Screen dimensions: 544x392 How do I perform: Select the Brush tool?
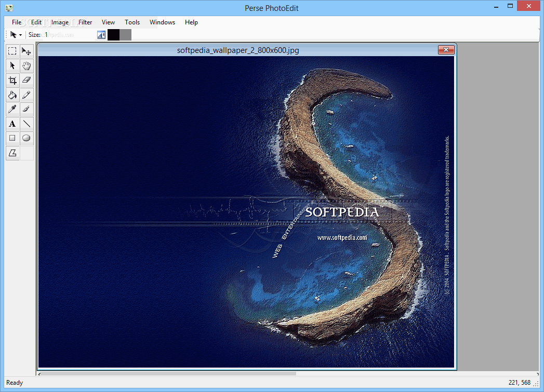[26, 109]
